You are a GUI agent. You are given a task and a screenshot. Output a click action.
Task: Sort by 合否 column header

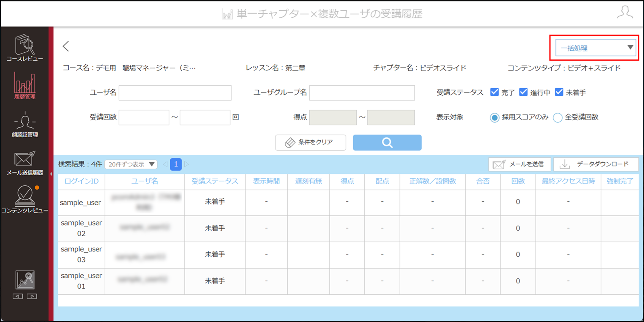point(483,181)
